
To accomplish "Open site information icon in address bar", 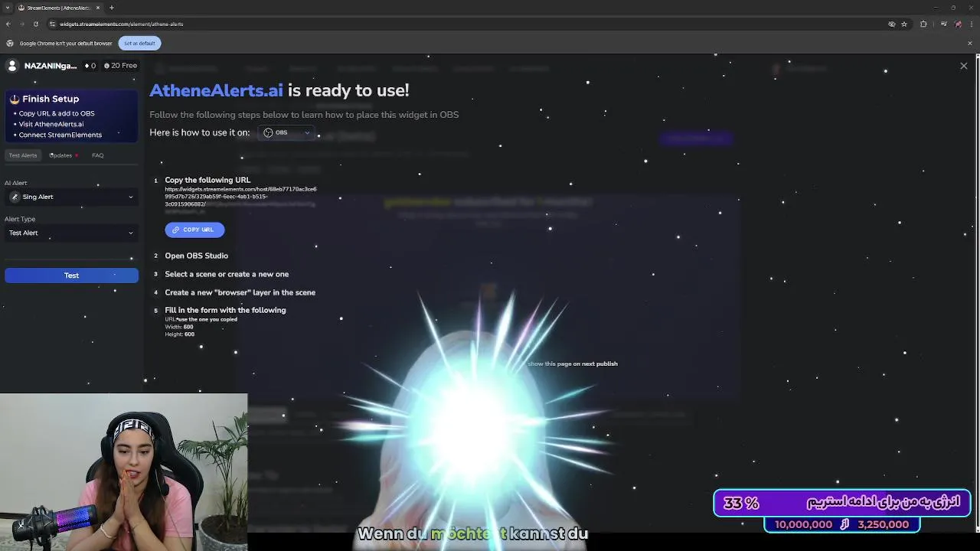I will click(52, 24).
